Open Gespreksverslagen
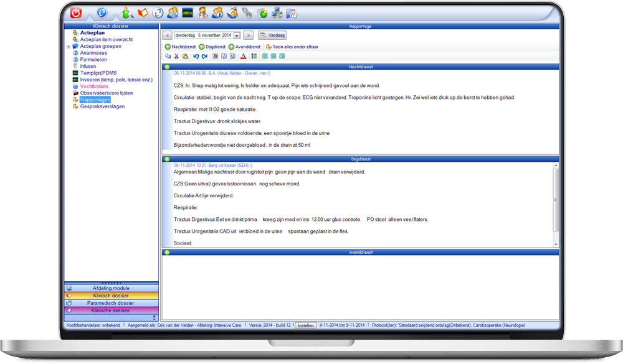623x364 pixels. pos(103,107)
